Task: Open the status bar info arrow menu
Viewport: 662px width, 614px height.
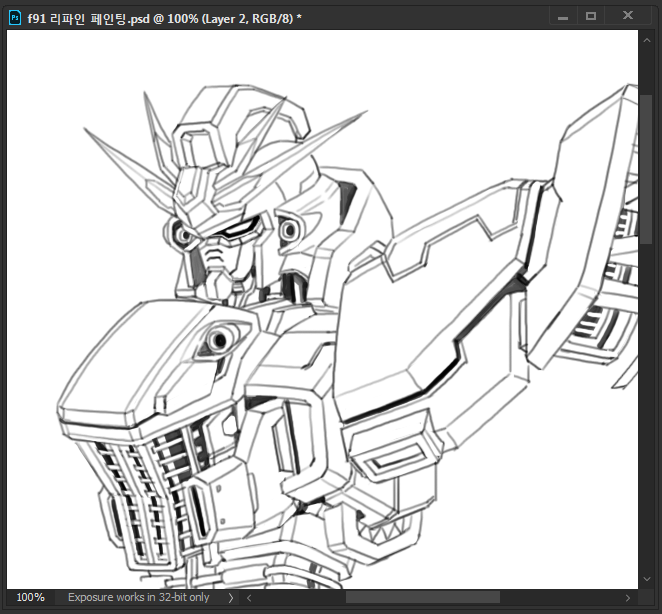Action: click(x=231, y=598)
